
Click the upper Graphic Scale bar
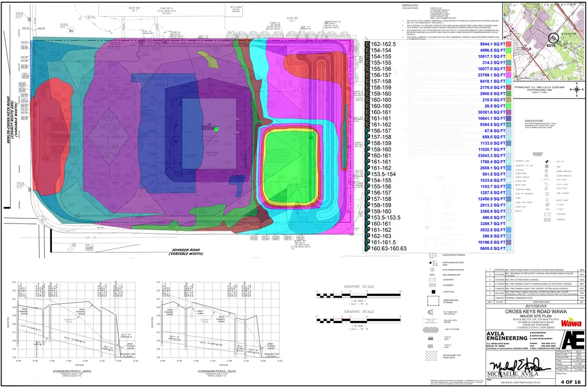pos(359,295)
